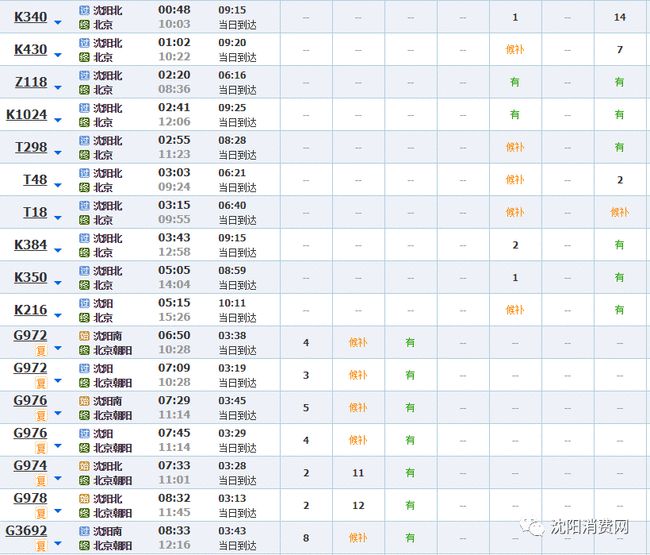Viewport: 650px width, 555px height.
Task: Click the green terminal station icon in Z118 row
Action: click(x=85, y=90)
